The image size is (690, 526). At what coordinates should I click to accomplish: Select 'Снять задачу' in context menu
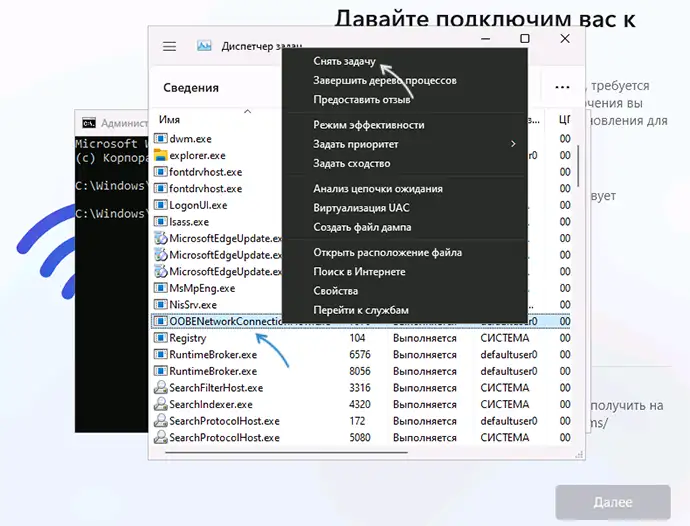(344, 61)
